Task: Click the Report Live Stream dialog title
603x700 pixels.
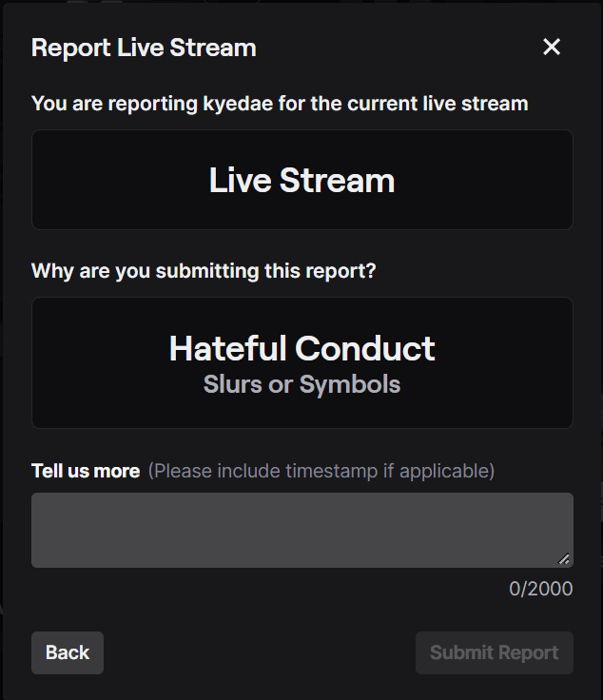Action: click(144, 48)
